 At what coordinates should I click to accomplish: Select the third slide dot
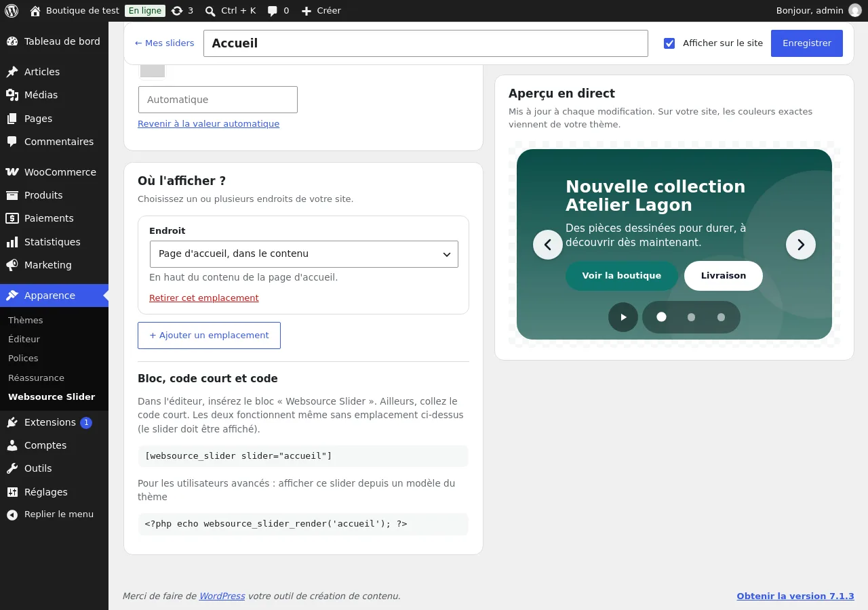coord(721,317)
